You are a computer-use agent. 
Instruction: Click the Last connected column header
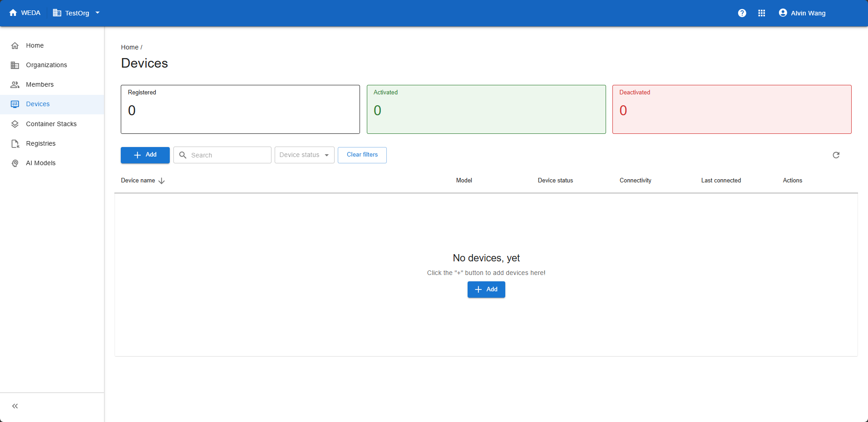pos(721,181)
